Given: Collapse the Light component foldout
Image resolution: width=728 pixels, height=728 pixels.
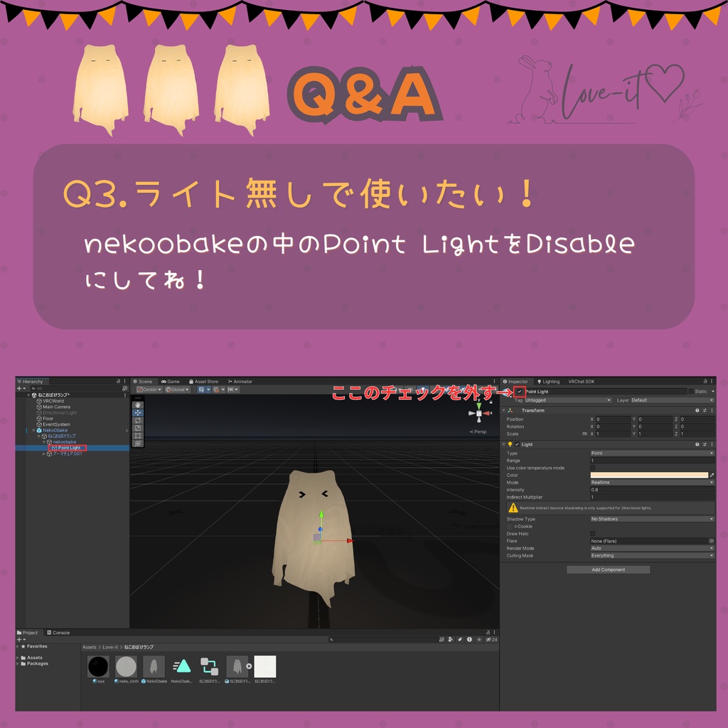Looking at the screenshot, I should (x=504, y=444).
